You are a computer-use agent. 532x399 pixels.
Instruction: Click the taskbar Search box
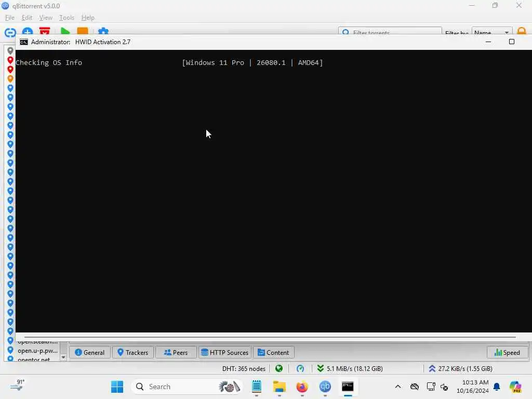187,387
